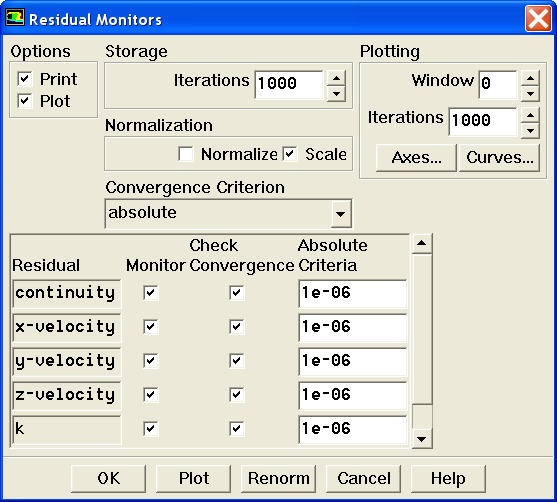Open the Axes... settings dialog
Viewport: 557px width, 502px height.
(416, 158)
